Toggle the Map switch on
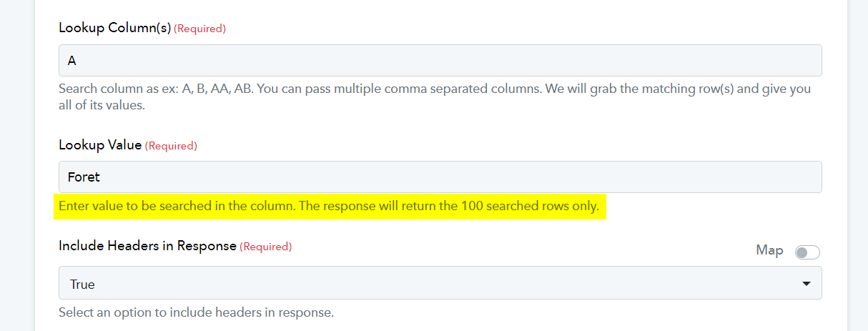The height and width of the screenshot is (331, 868). click(x=807, y=252)
